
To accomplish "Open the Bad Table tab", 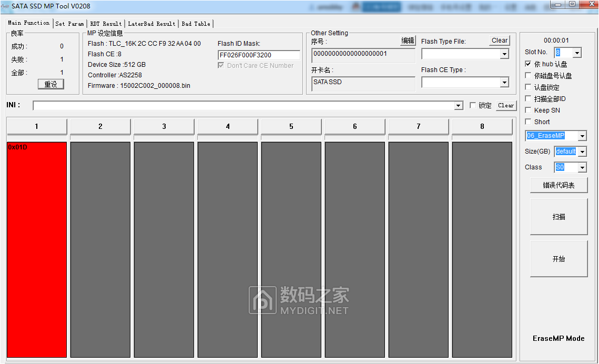I will tap(196, 24).
